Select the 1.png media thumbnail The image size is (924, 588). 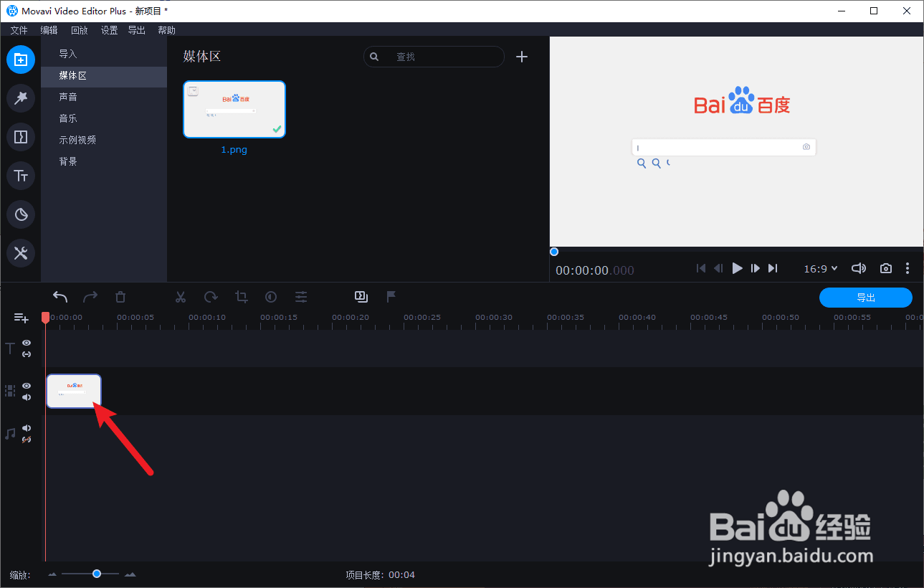pos(234,109)
